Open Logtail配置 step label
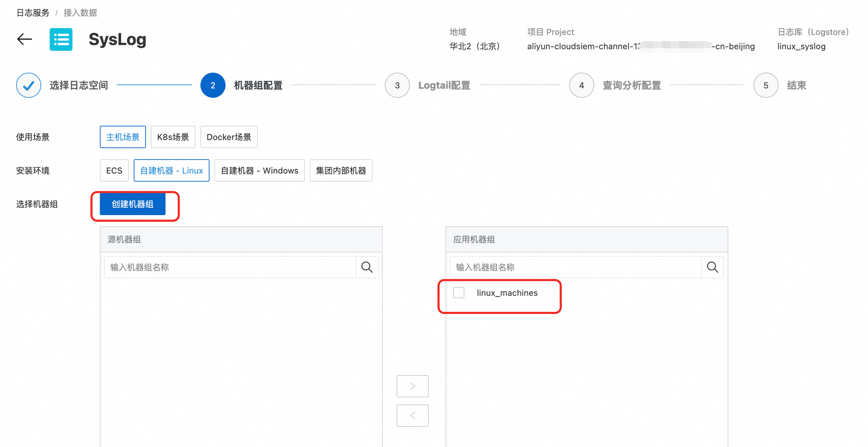868x447 pixels. click(444, 85)
